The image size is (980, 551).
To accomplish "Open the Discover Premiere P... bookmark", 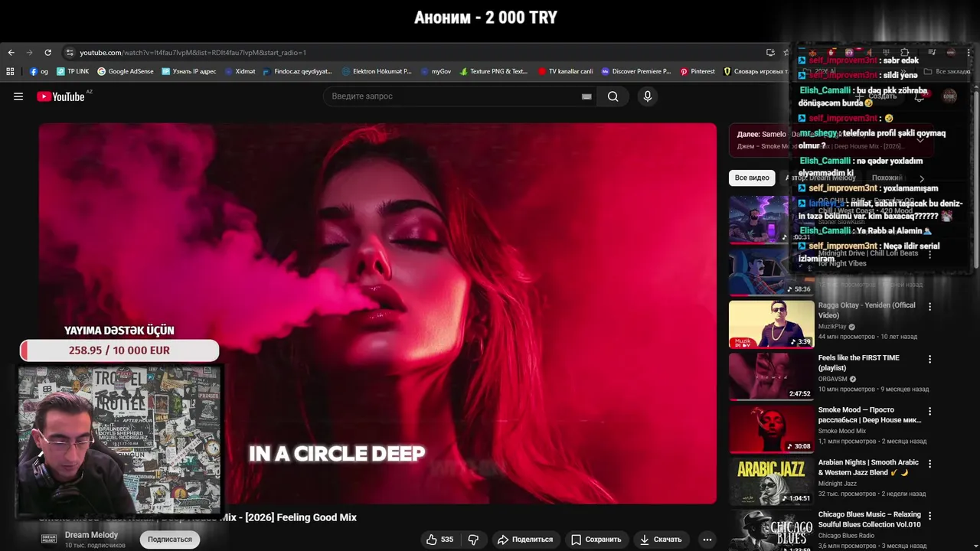I will click(x=636, y=71).
